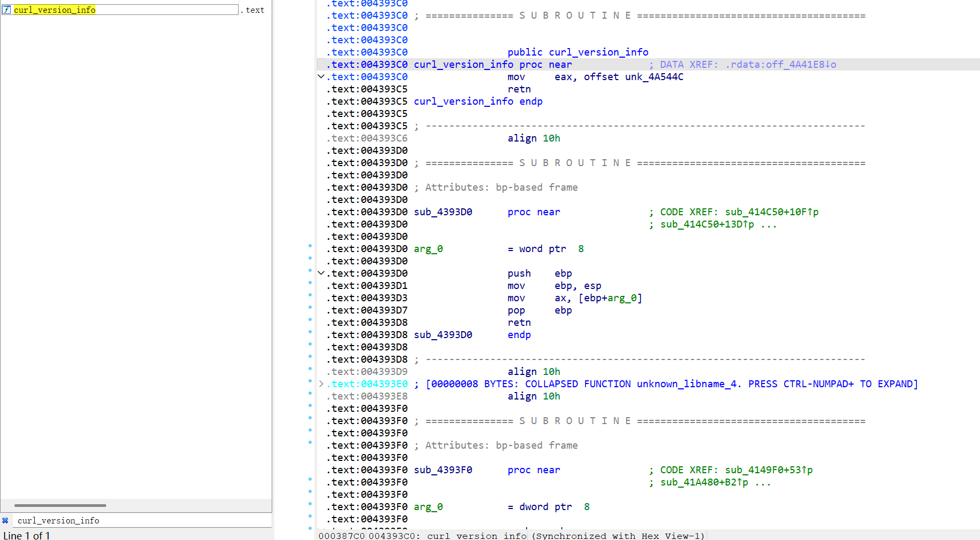This screenshot has width=980, height=540.
Task: Select the 'sub_4393F0 proc near' label
Action: (487, 469)
